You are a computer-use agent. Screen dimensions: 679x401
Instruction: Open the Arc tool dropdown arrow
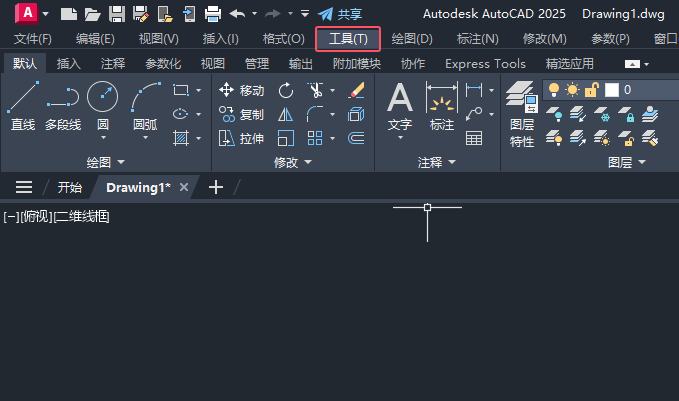coord(146,138)
